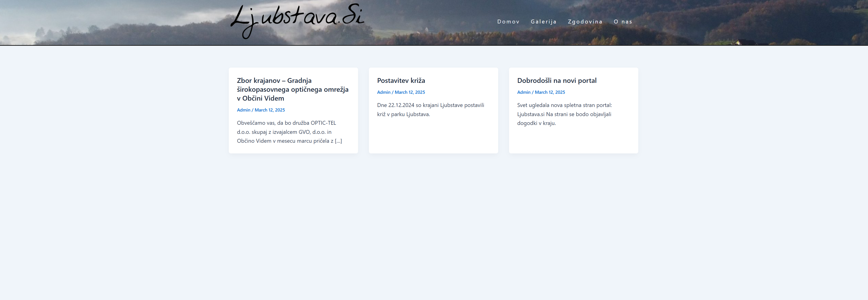This screenshot has width=868, height=300.
Task: Select the O nas menu item
Action: point(623,22)
